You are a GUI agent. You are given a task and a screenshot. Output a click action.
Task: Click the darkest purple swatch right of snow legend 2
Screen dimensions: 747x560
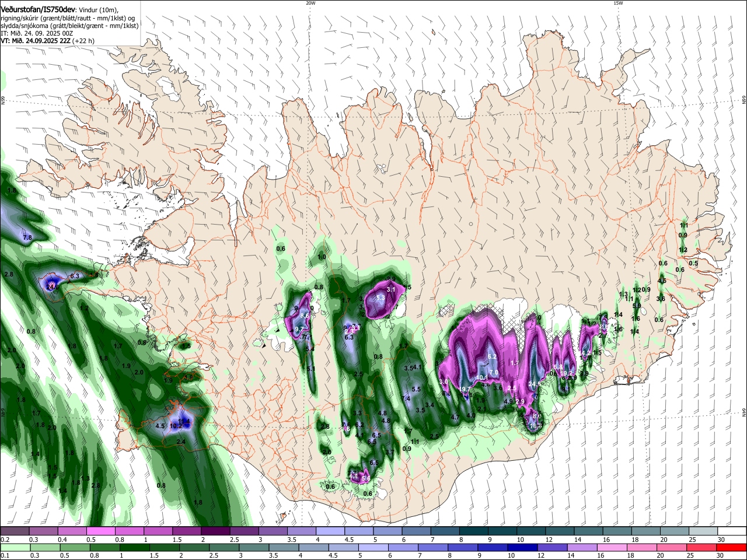[215, 531]
